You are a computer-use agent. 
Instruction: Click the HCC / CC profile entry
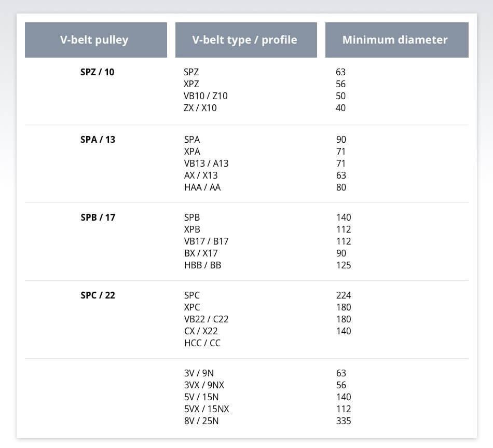202,343
